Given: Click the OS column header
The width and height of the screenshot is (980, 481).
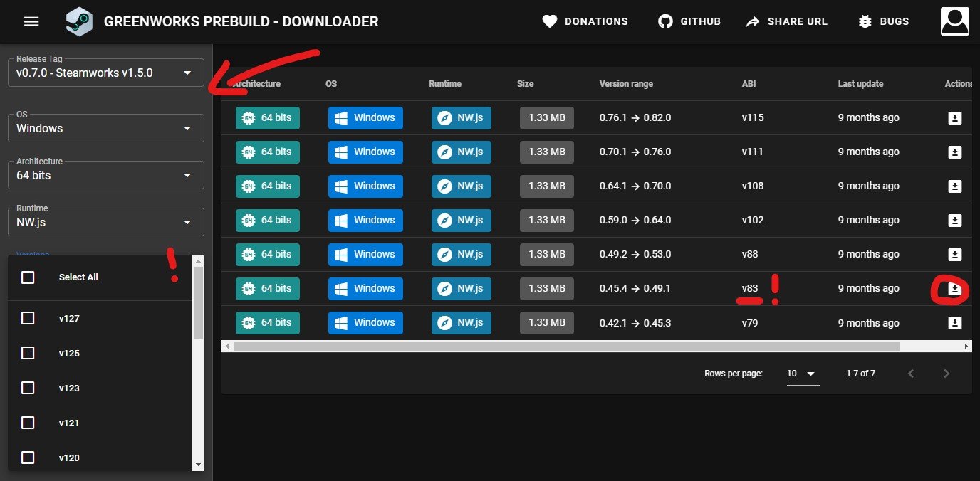Looking at the screenshot, I should point(331,84).
